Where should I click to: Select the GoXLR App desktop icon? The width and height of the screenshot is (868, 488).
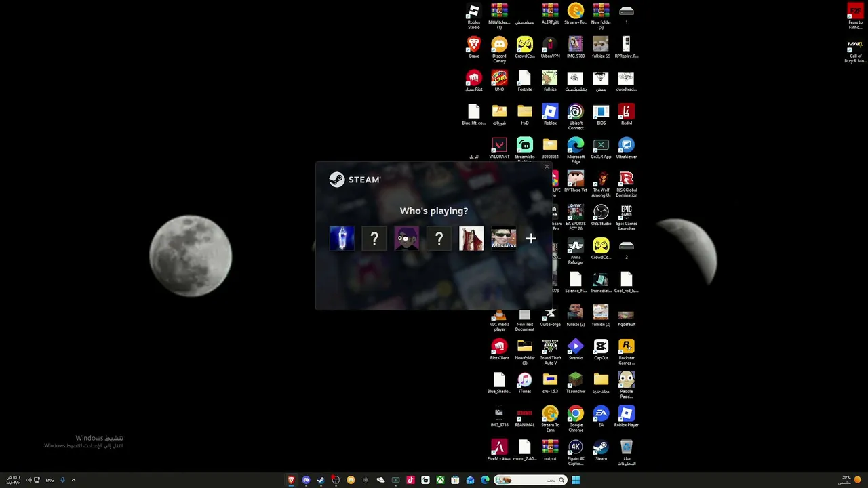601,148
